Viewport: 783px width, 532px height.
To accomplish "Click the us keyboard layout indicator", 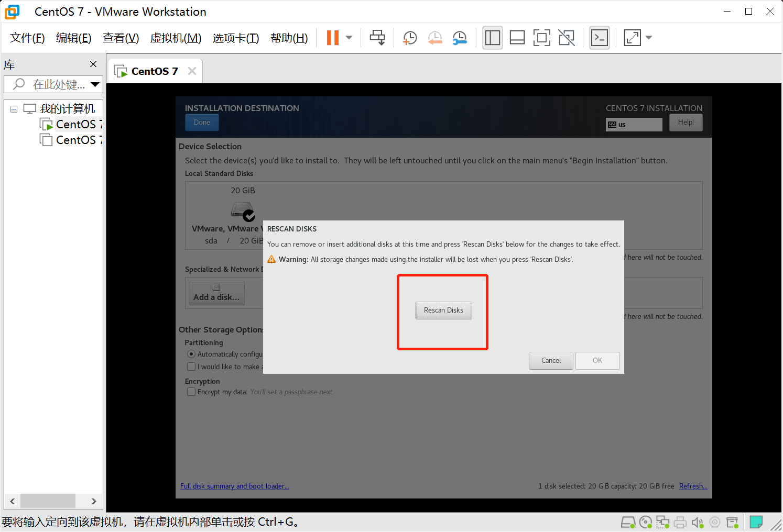I will click(634, 125).
